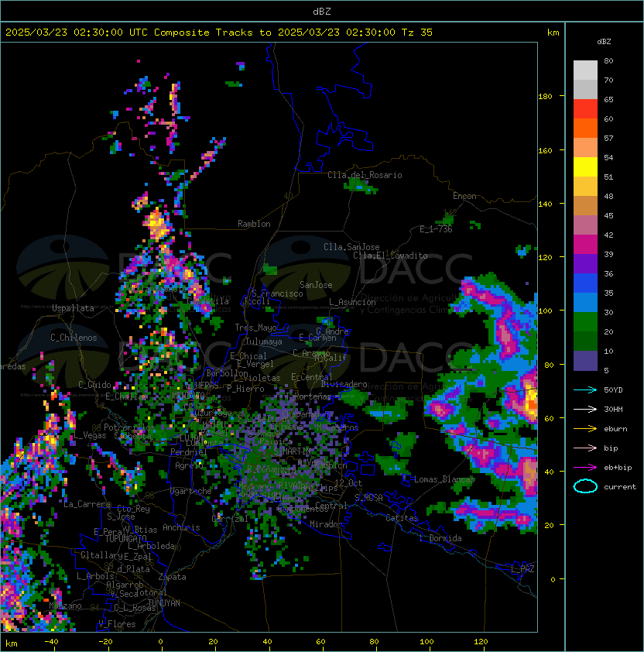Click '100' on the right distance axis
Screen dimensions: 644x652
tap(545, 311)
